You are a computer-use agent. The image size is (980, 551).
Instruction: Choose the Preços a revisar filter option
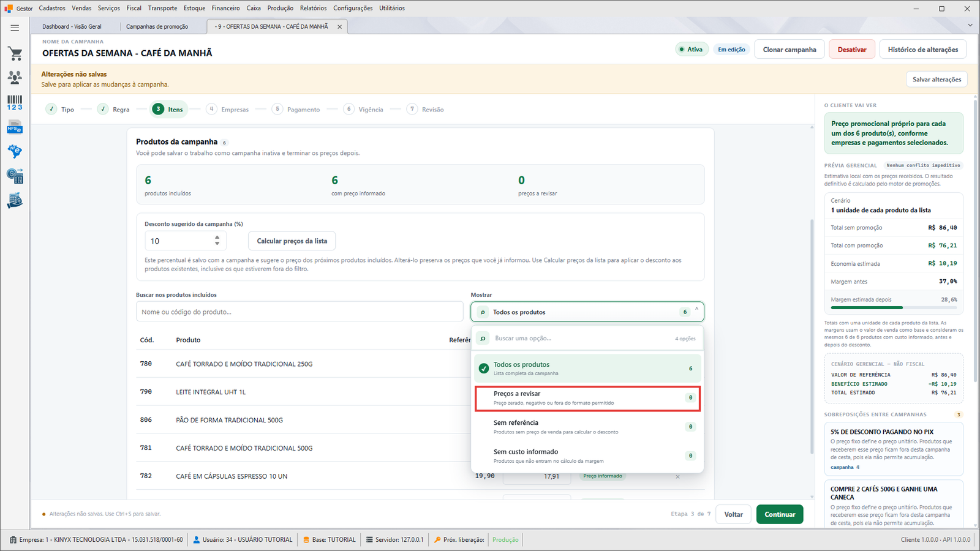(587, 398)
